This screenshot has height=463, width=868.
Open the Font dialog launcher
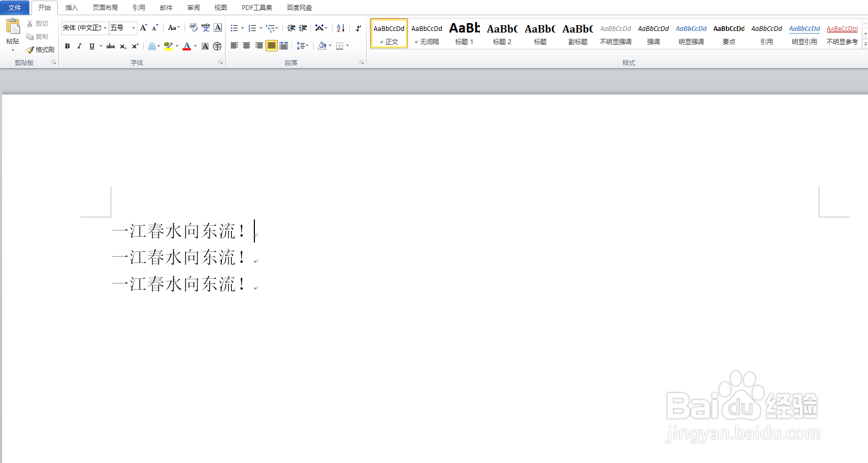(x=220, y=62)
